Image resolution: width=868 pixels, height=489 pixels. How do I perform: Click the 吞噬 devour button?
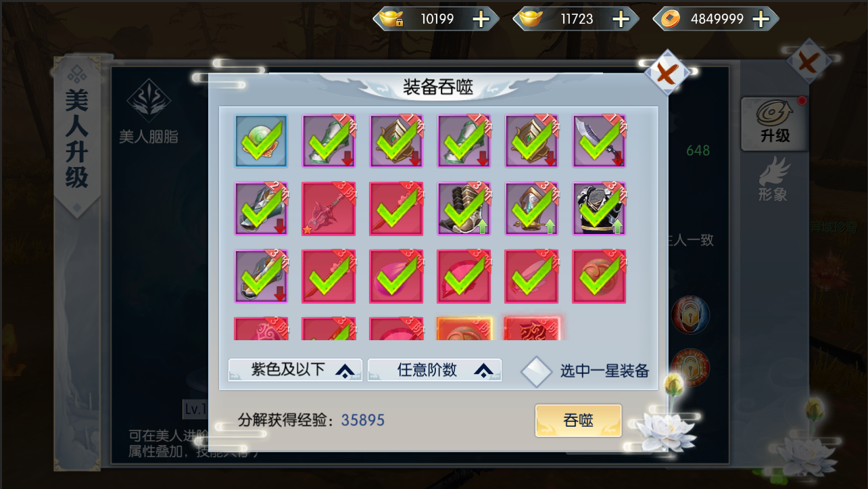point(578,420)
